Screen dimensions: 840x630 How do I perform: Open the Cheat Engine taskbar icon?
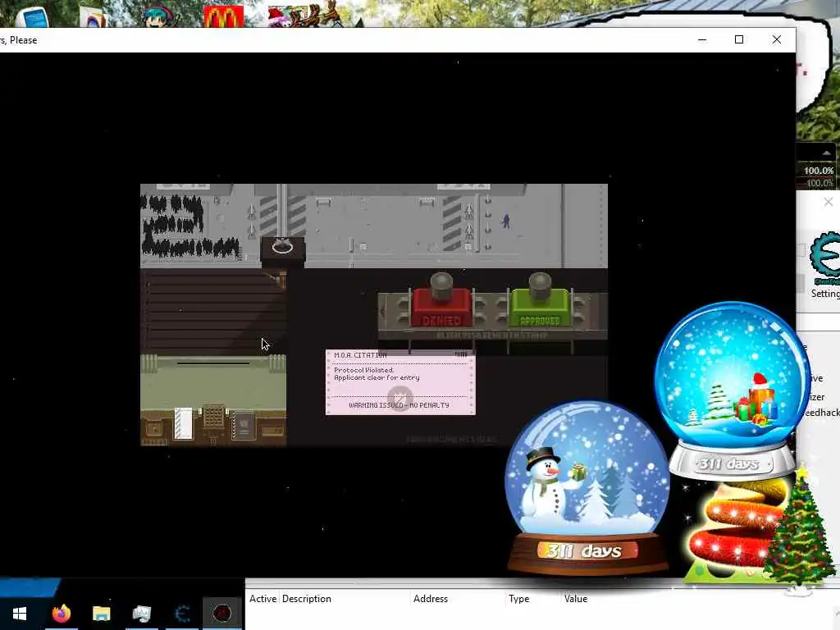click(182, 614)
